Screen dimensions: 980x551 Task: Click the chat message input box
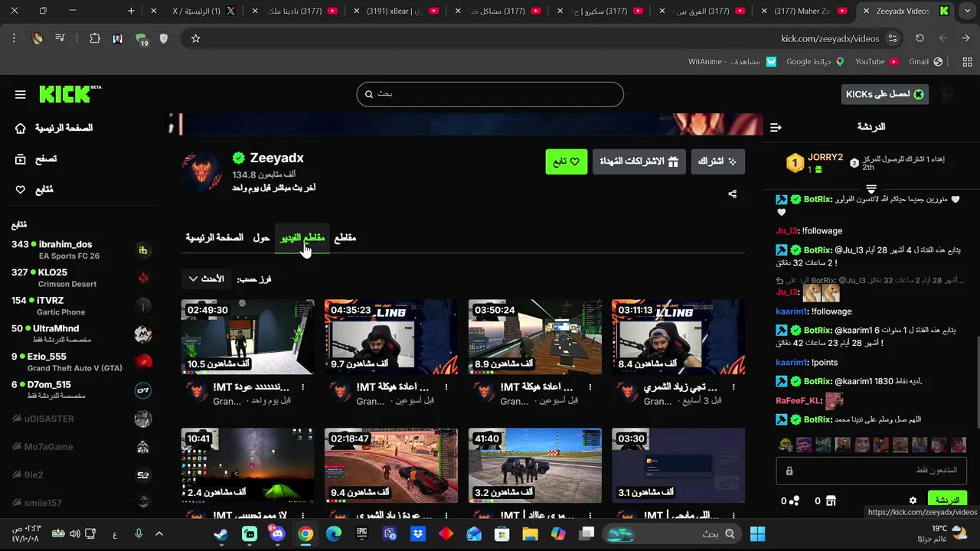point(871,471)
